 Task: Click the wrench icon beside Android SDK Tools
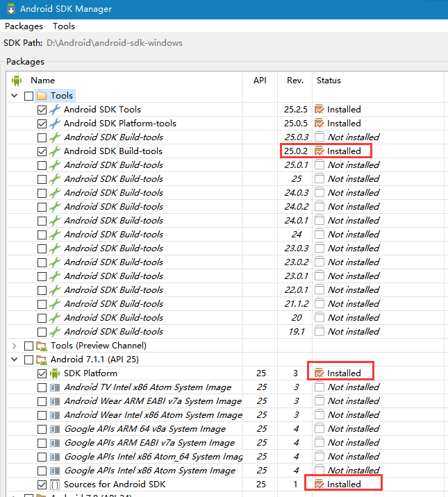tap(55, 109)
